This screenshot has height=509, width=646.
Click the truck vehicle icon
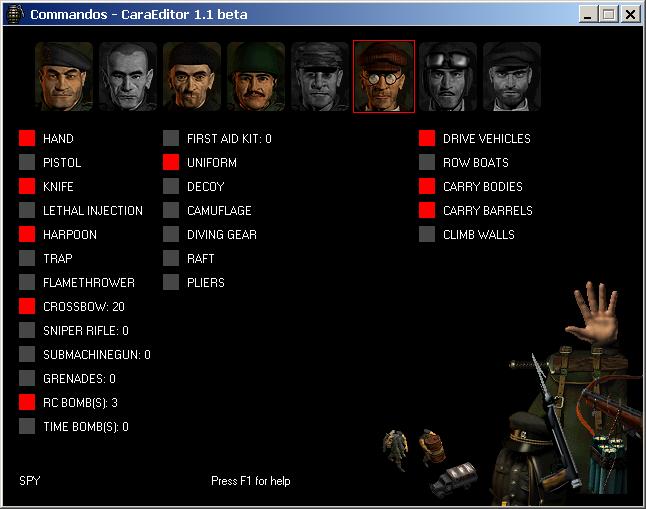pyautogui.click(x=454, y=479)
